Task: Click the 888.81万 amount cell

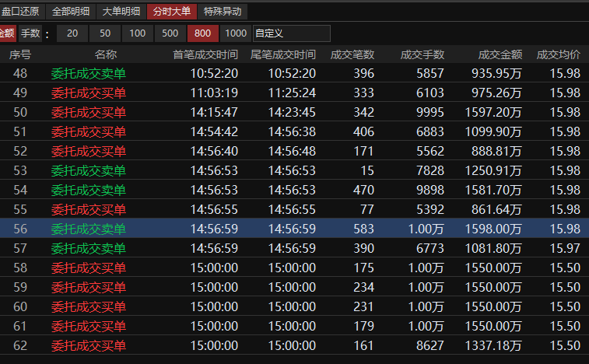Action: coord(496,152)
